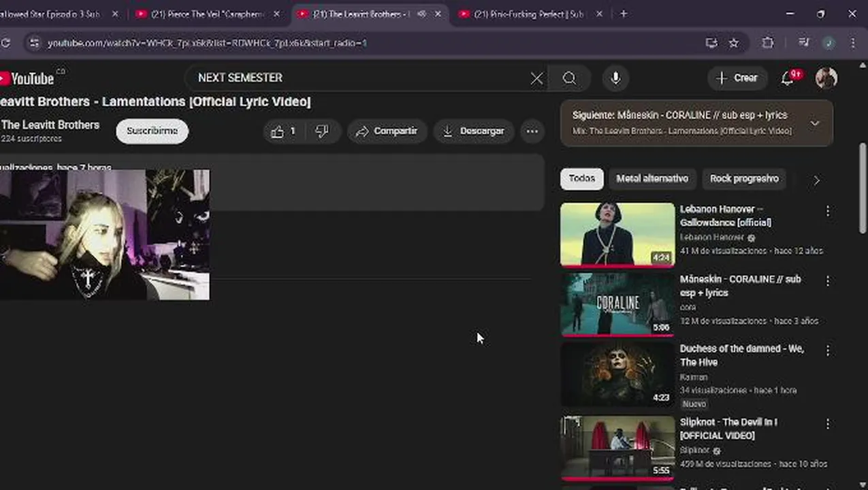868x490 pixels.
Task: Open the CORALINE video thumbnail
Action: point(617,305)
